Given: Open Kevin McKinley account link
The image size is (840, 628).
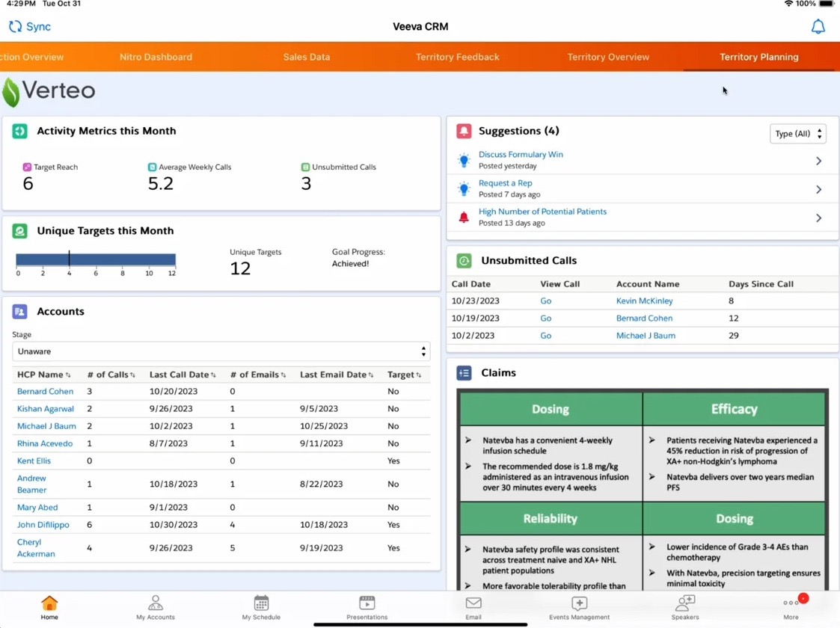Looking at the screenshot, I should (x=645, y=301).
